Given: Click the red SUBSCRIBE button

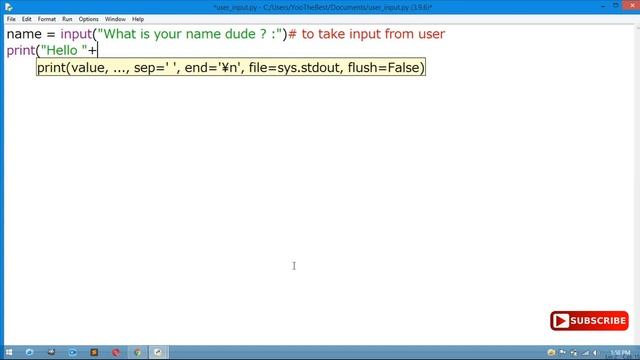Looking at the screenshot, I should pos(589,321).
